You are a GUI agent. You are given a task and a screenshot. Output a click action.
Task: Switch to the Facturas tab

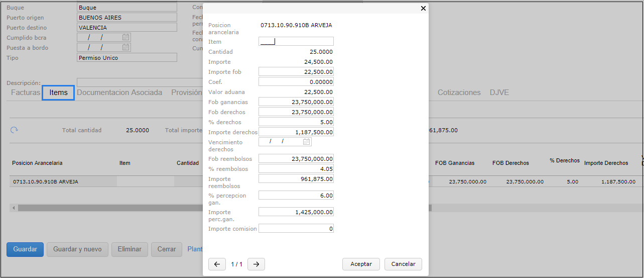pyautogui.click(x=26, y=92)
